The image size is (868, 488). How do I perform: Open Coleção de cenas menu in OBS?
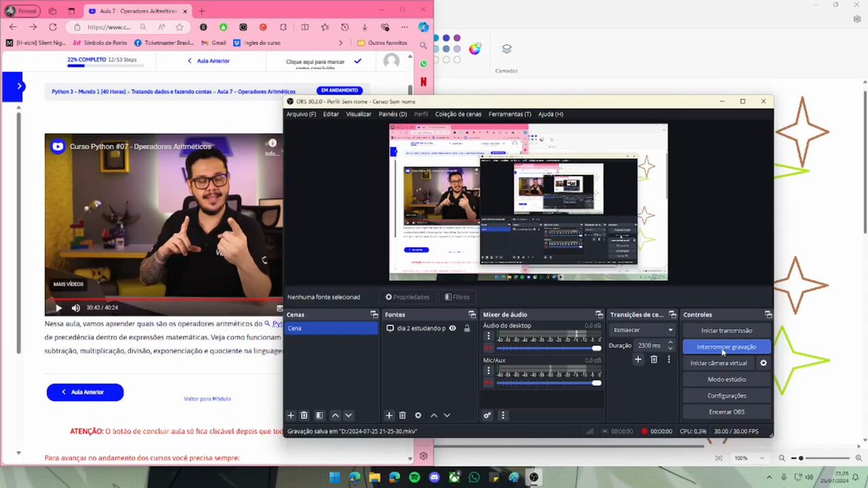pyautogui.click(x=458, y=114)
